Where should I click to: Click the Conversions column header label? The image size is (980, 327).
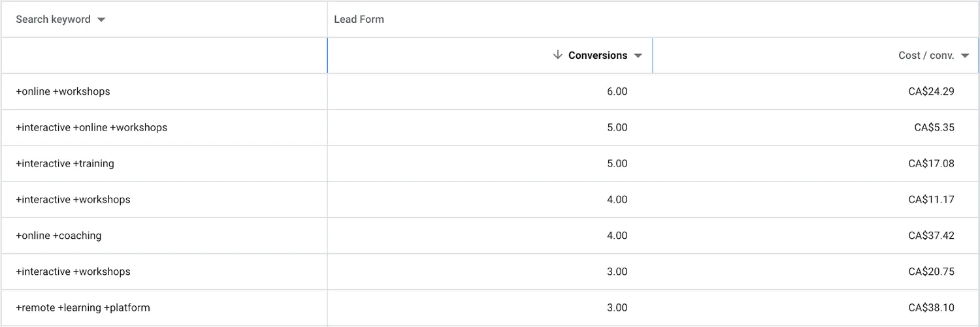coord(598,55)
